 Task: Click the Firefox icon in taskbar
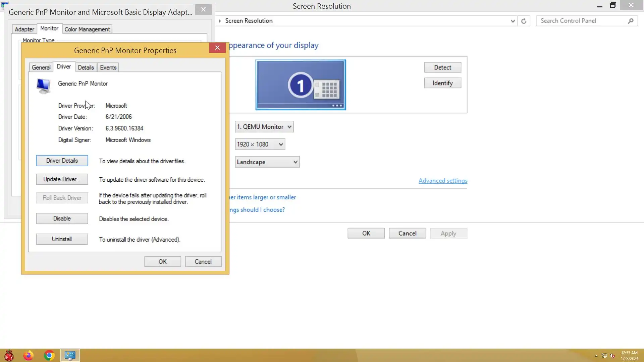(x=29, y=355)
